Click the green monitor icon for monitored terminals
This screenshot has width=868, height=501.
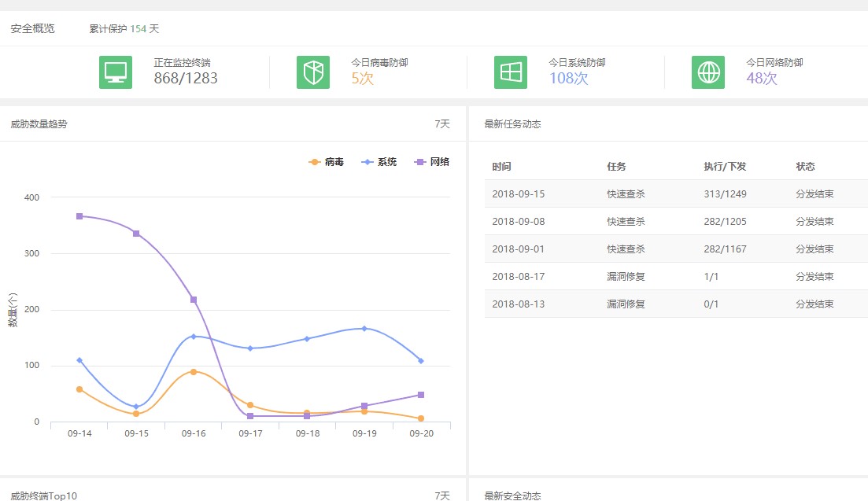pyautogui.click(x=116, y=72)
